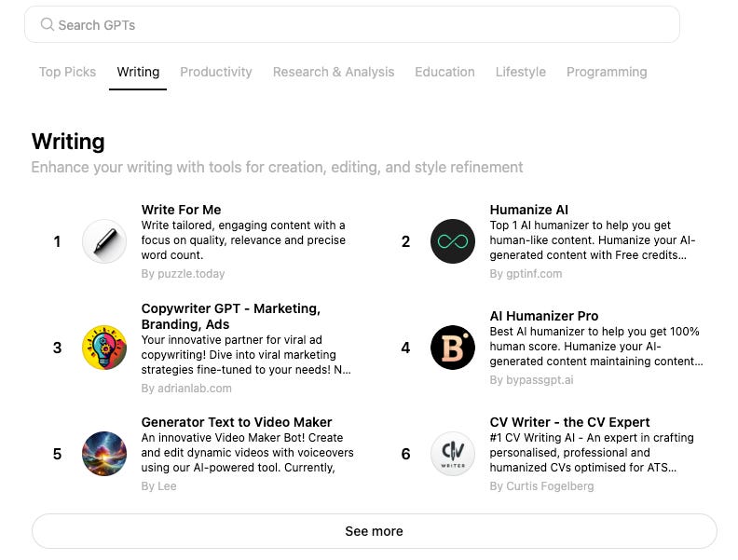
Task: Click 'By Lee' author text
Action: [158, 486]
